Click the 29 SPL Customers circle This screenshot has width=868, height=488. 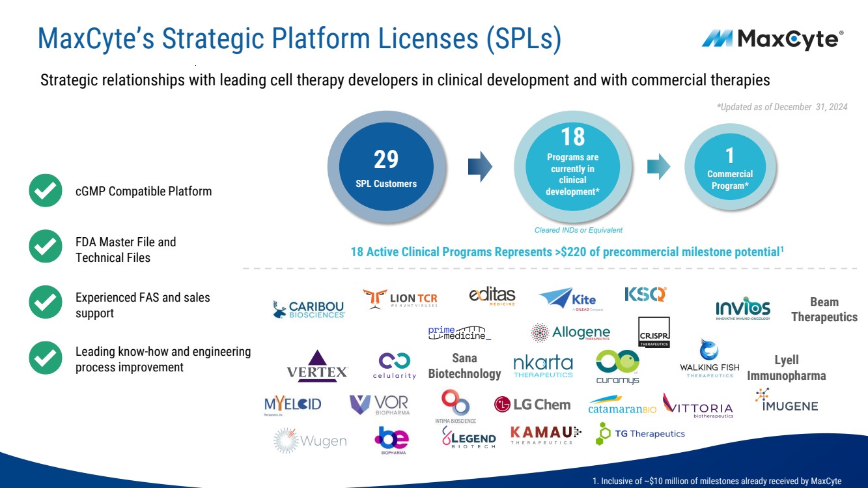click(x=386, y=169)
